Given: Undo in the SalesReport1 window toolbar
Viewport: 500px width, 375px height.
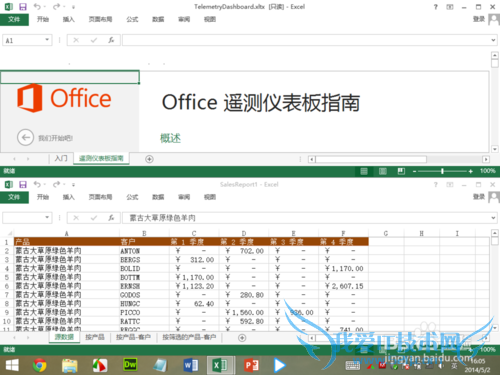Looking at the screenshot, I should pyautogui.click(x=37, y=184).
